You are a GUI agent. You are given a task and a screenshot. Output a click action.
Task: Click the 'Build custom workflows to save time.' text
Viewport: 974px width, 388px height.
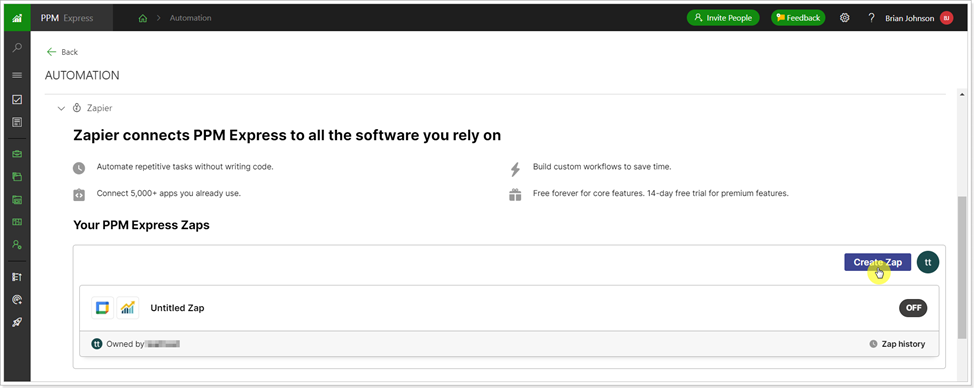602,167
